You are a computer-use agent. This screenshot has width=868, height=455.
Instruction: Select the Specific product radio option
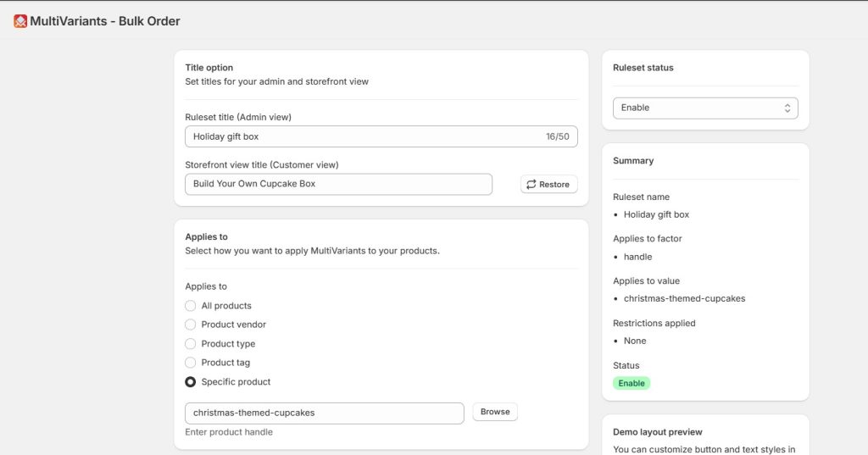pyautogui.click(x=191, y=382)
